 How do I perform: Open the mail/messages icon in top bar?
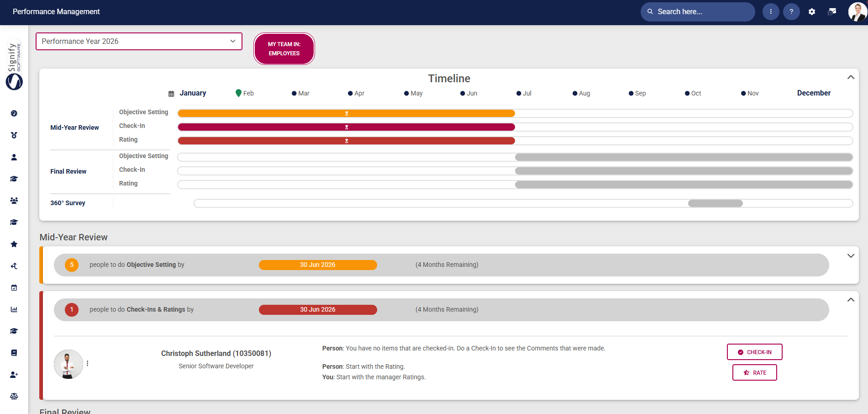832,11
